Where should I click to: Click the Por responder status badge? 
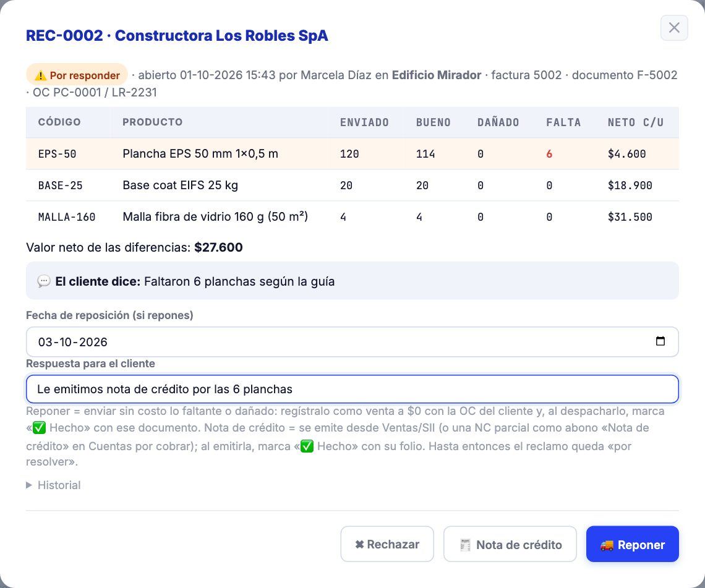(77, 75)
